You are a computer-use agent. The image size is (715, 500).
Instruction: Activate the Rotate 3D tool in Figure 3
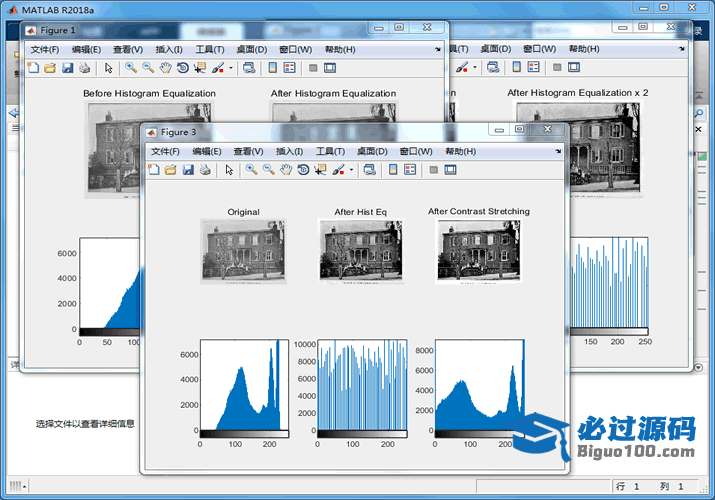[303, 170]
